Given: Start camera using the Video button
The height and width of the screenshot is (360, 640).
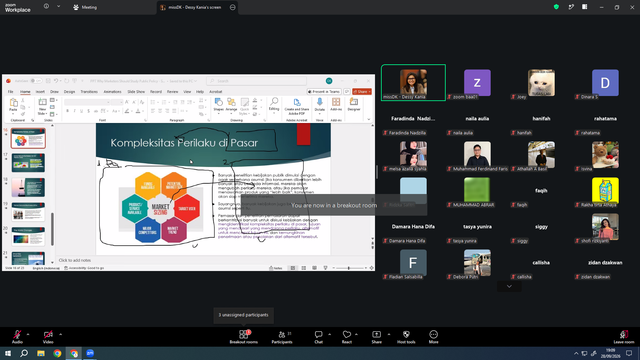Looking at the screenshot, I should [48, 336].
